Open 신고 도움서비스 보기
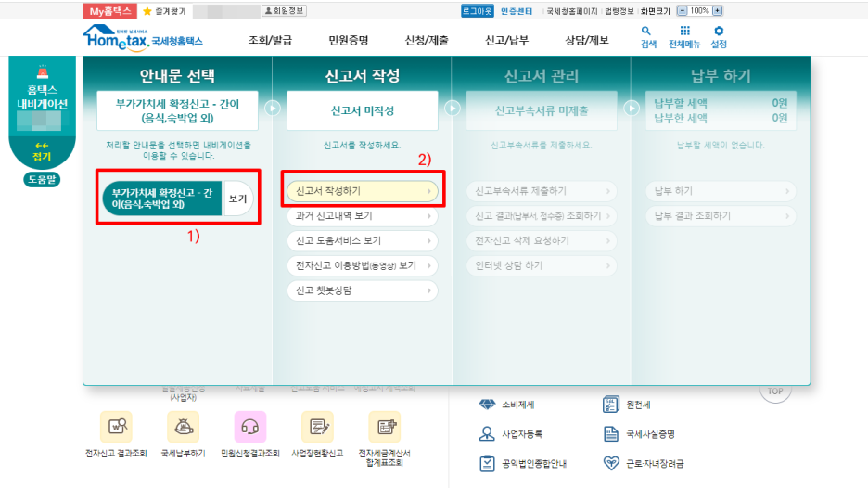This screenshot has width=868, height=488. point(363,241)
